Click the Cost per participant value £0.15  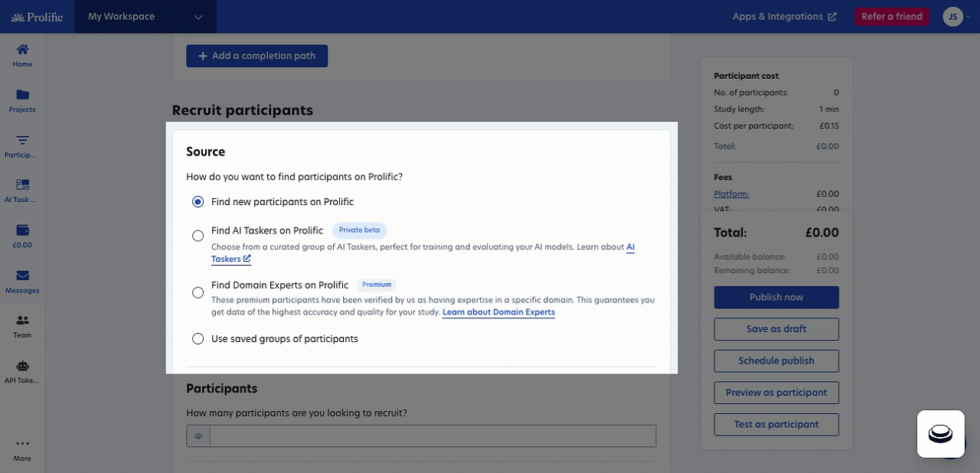point(828,126)
